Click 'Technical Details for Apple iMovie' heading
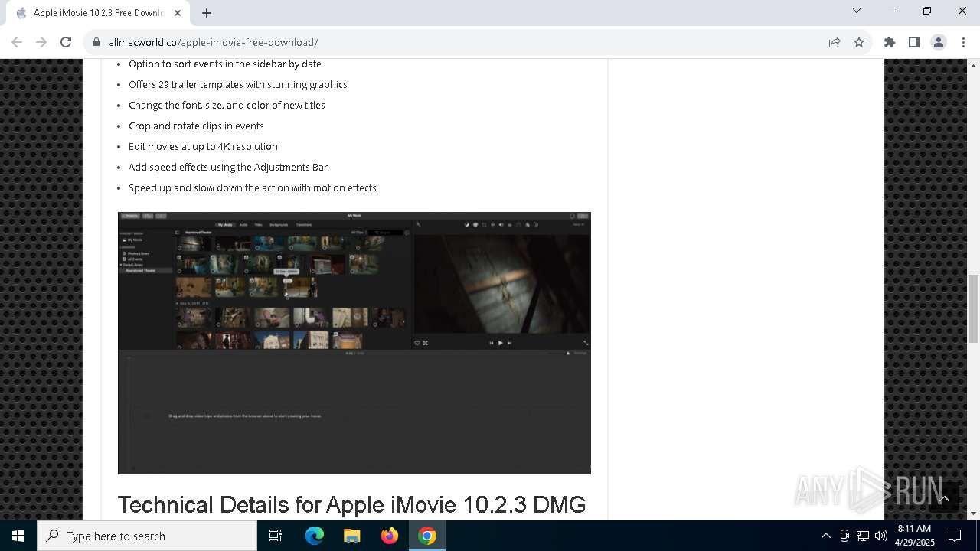The height and width of the screenshot is (551, 980). click(x=351, y=505)
